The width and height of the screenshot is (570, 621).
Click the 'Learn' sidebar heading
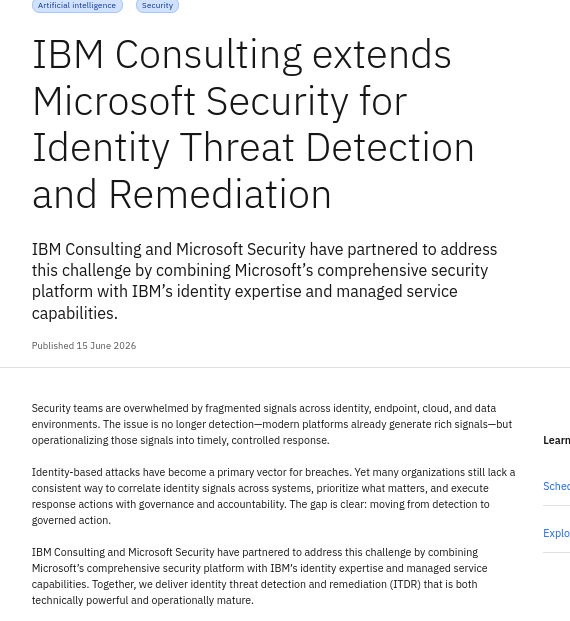557,440
